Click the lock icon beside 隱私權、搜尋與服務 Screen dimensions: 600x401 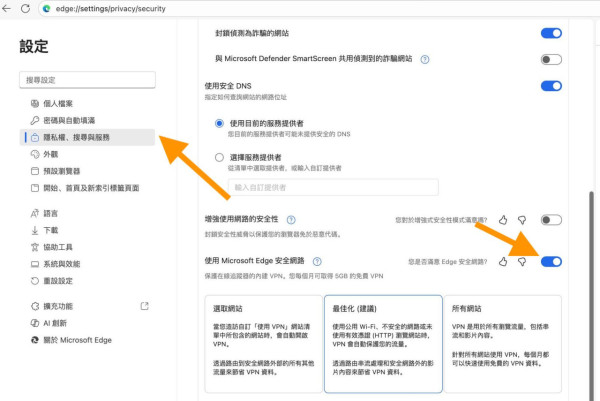pyautogui.click(x=35, y=137)
